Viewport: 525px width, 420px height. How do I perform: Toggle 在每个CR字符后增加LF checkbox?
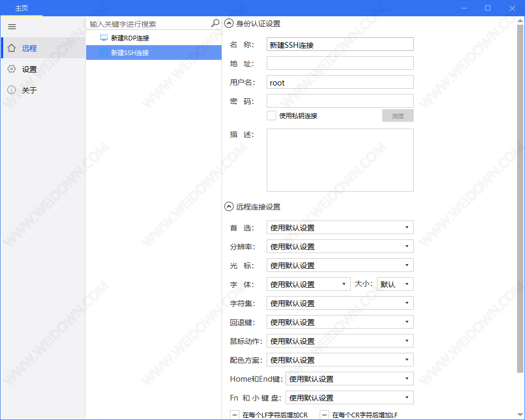tap(324, 415)
